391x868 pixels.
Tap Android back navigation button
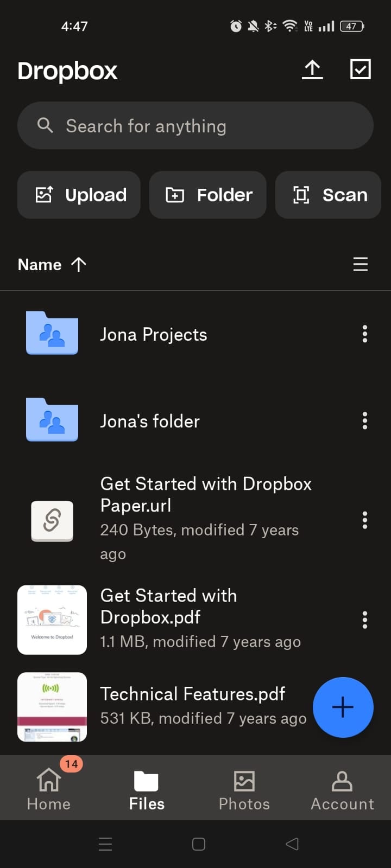point(292,844)
